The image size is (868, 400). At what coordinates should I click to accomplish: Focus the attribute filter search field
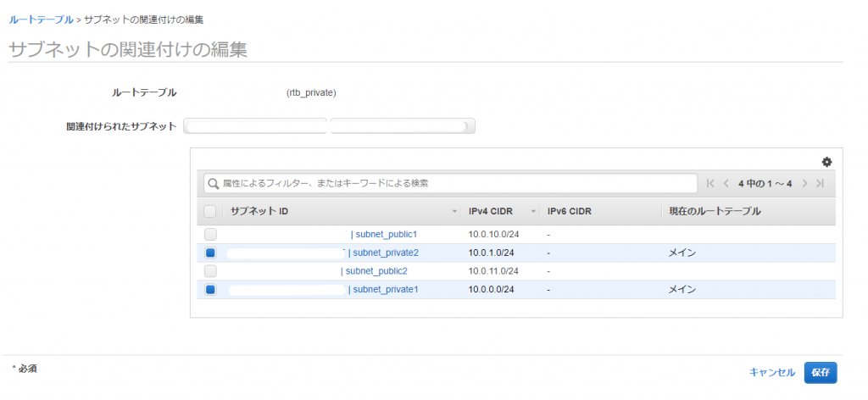(450, 183)
